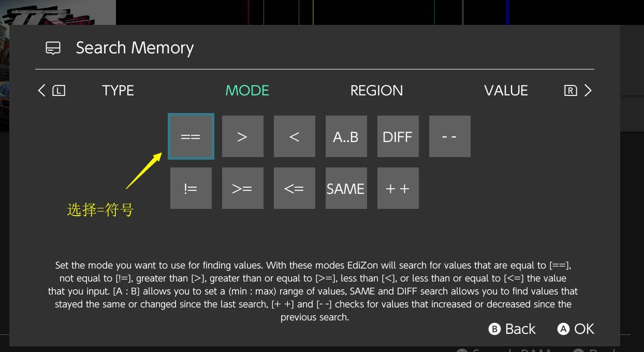This screenshot has width=644, height=352.
Task: Select the A..B range mode
Action: click(x=346, y=136)
